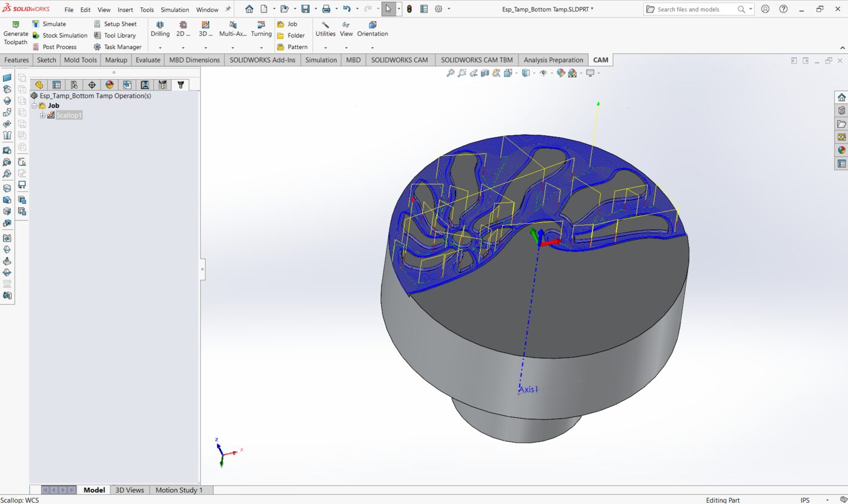The width and height of the screenshot is (848, 504).
Task: Open the FeatureManager design tree tab
Action: (x=39, y=85)
